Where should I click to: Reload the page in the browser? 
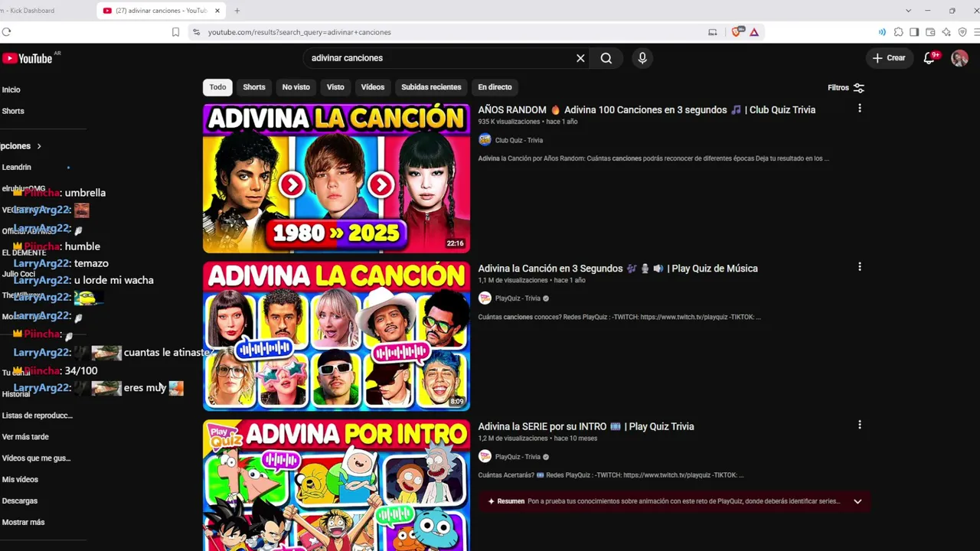6,32
